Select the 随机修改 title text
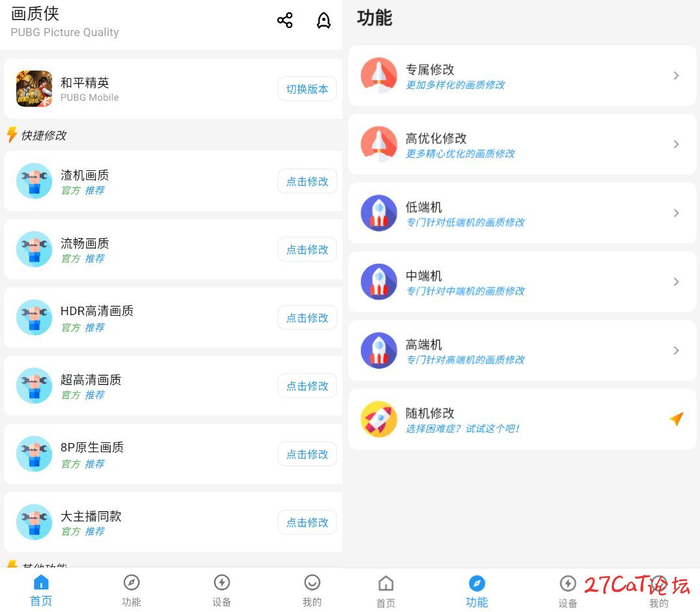This screenshot has width=700, height=612. [x=430, y=414]
